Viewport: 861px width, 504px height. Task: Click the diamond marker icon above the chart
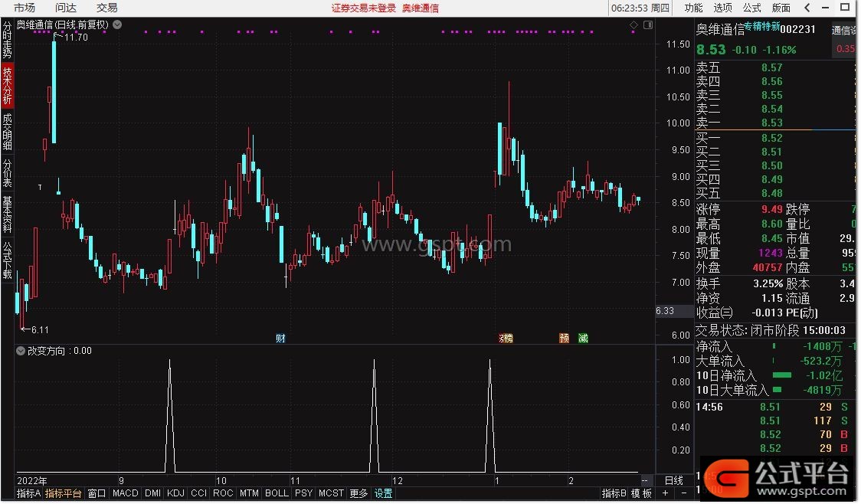(633, 25)
